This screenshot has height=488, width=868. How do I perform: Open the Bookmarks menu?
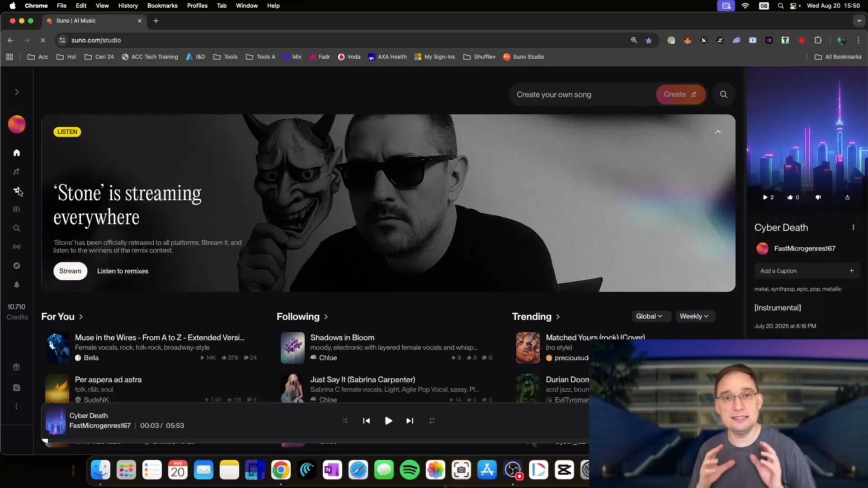pyautogui.click(x=162, y=5)
